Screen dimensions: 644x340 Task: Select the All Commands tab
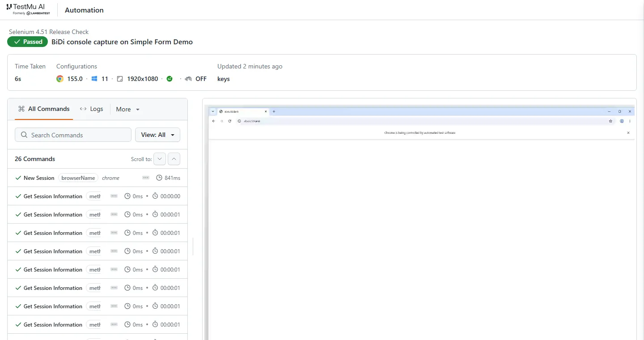coord(44,109)
